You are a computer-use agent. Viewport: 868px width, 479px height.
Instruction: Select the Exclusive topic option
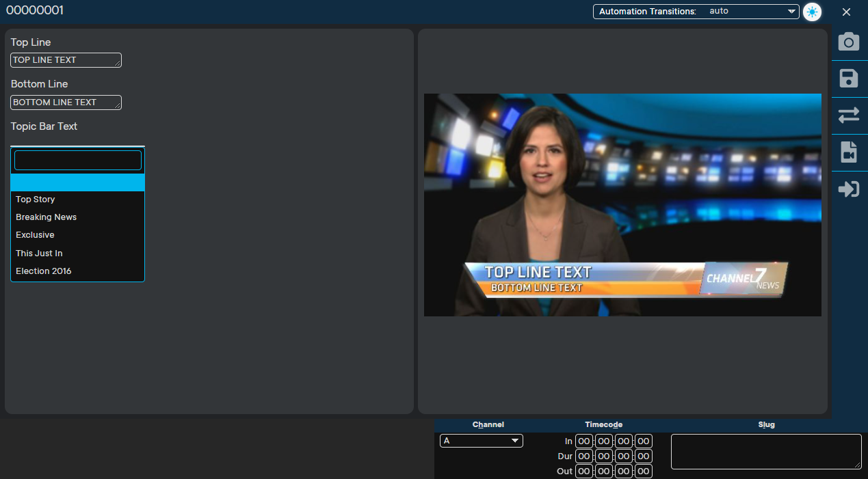(x=35, y=235)
